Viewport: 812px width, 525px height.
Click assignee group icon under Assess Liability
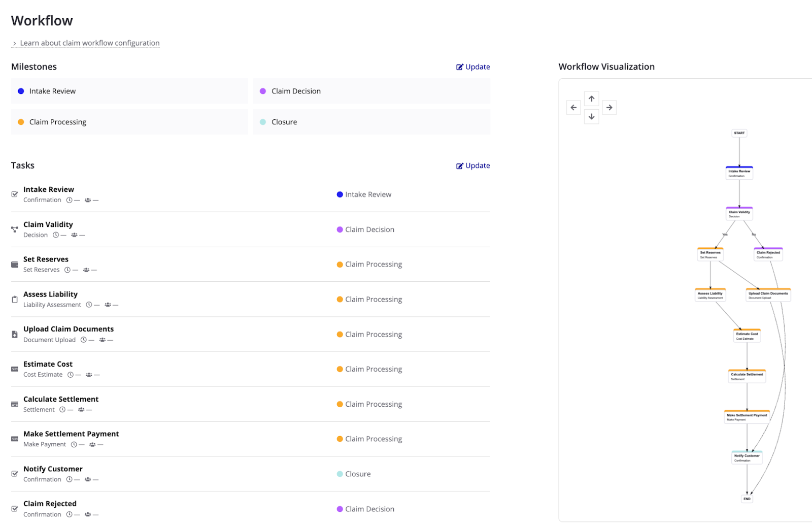coord(108,305)
